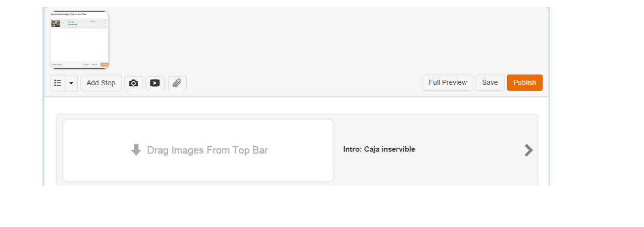This screenshot has height=227, width=644.
Task: Publish the project with the orange button
Action: tap(525, 82)
